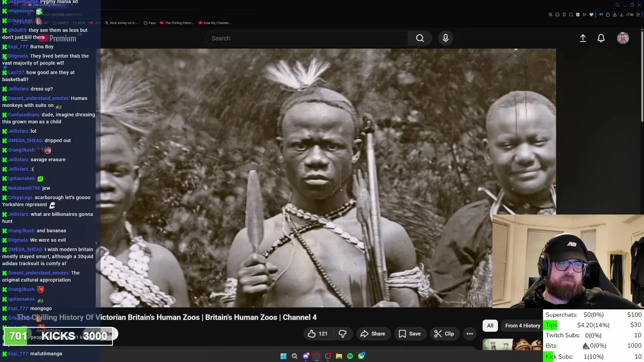The height and width of the screenshot is (362, 644).
Task: Click chat message 'dripped out'
Action: [57, 141]
